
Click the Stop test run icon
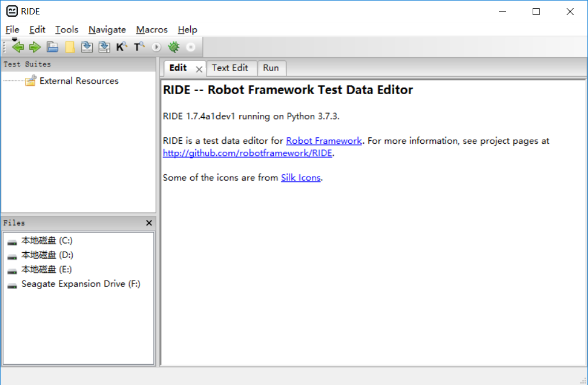(x=191, y=47)
